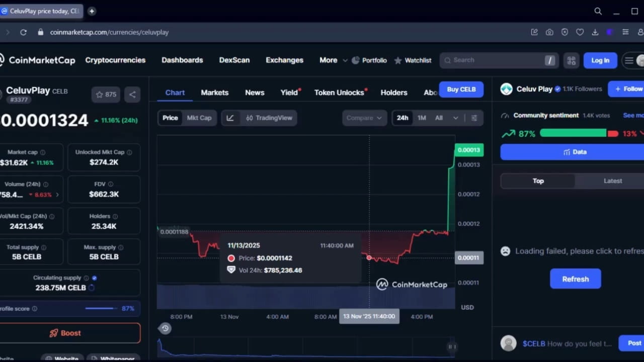The image size is (644, 362).
Task: Open the extra timeframe dropdown chevron
Action: 455,118
